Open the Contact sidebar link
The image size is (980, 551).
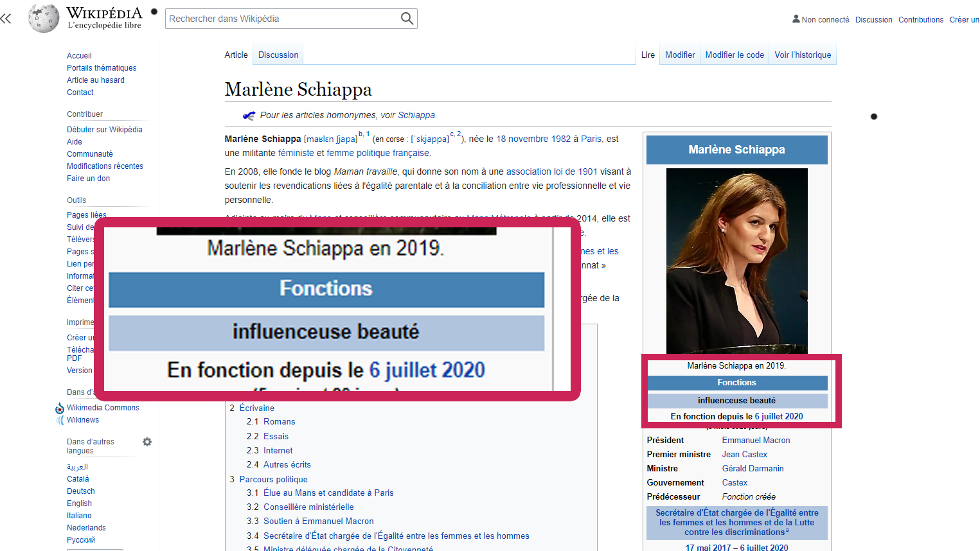coord(80,92)
